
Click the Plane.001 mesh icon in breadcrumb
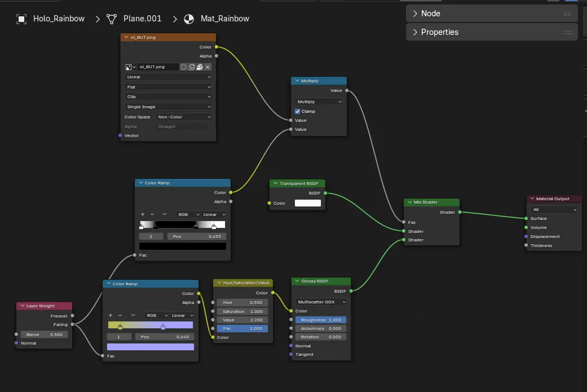pos(112,19)
